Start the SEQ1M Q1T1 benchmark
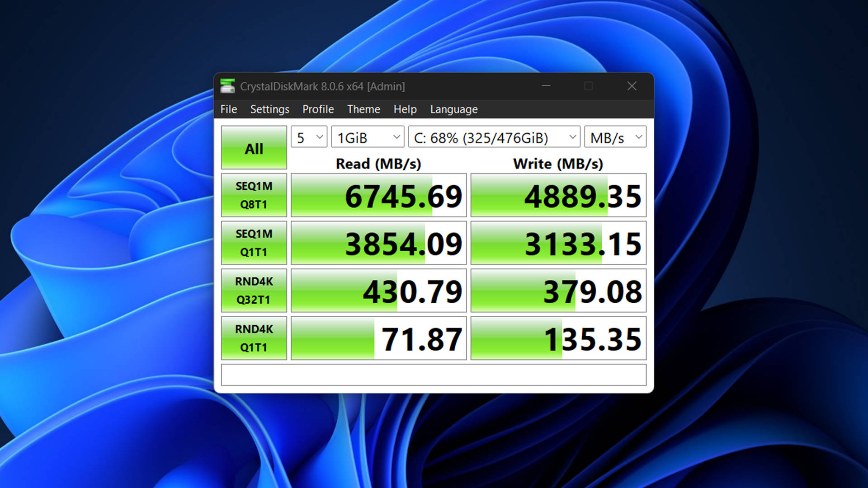Viewport: 868px width, 488px height. coord(254,243)
